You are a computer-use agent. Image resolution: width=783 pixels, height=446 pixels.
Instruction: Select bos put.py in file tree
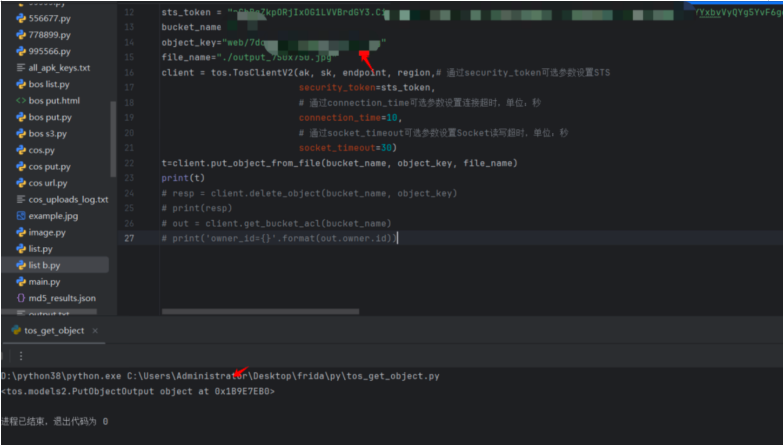point(50,117)
